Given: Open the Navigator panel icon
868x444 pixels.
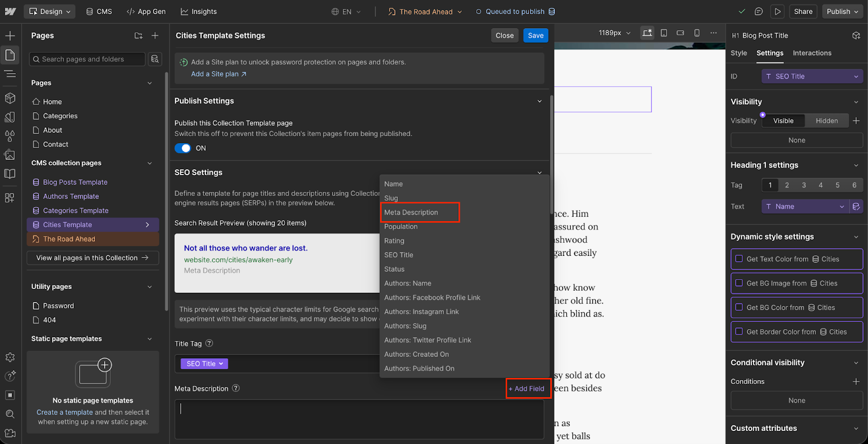Looking at the screenshot, I should (10, 74).
